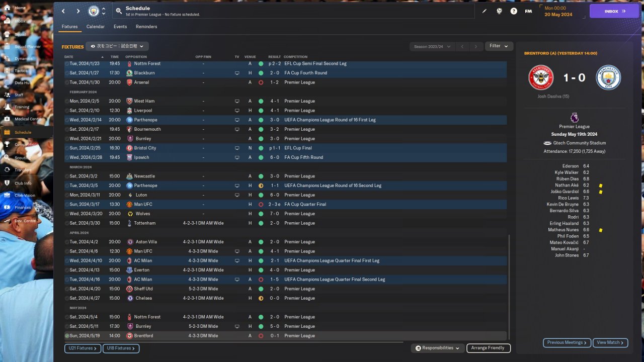Switch to the Calendar tab
Image resolution: width=644 pixels, height=362 pixels.
tap(96, 27)
